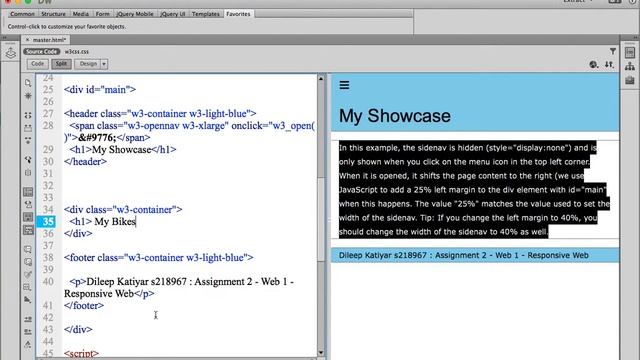Open the site-map tree icon in right dock
Screen dimensions: 640x360
click(630, 66)
